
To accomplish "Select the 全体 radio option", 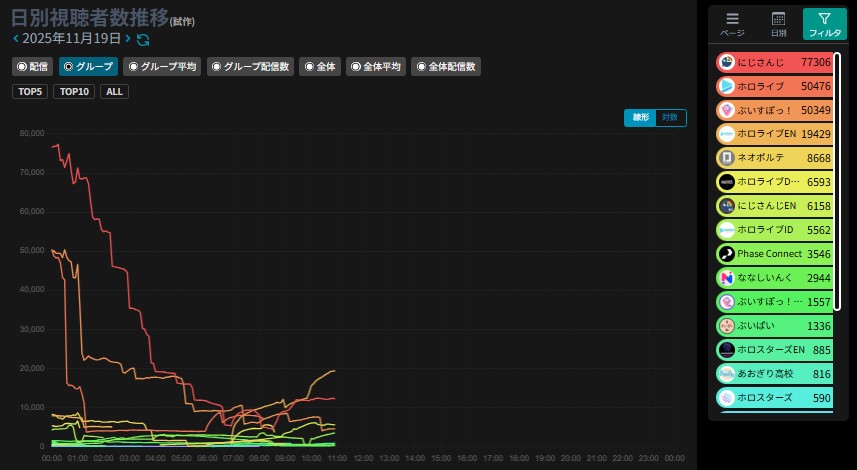I will pos(320,67).
